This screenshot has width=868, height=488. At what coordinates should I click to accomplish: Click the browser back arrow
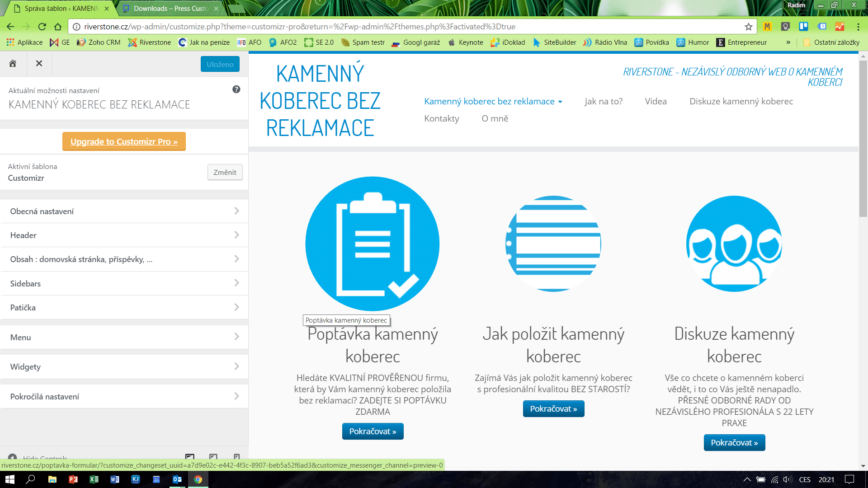click(x=10, y=27)
